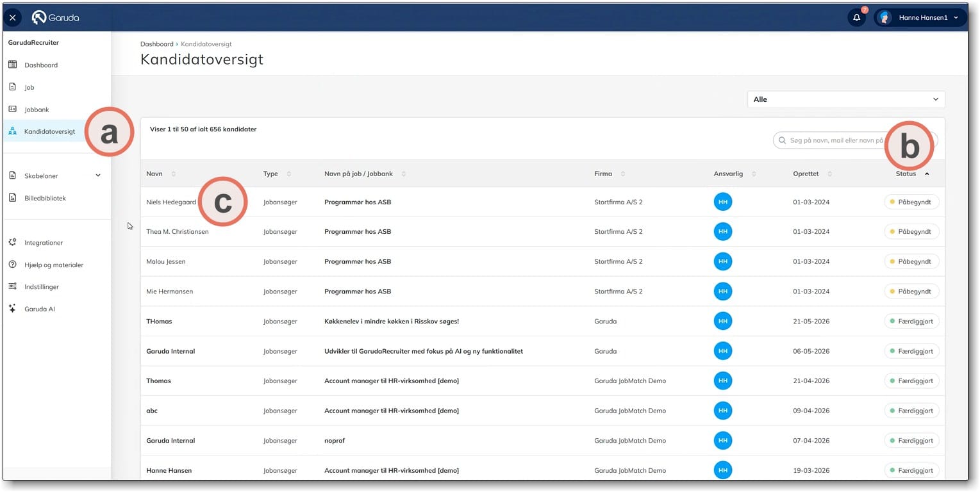Image resolution: width=980 pixels, height=492 pixels.
Task: Open the Hanne Hansen1 account dropdown
Action: pos(920,18)
